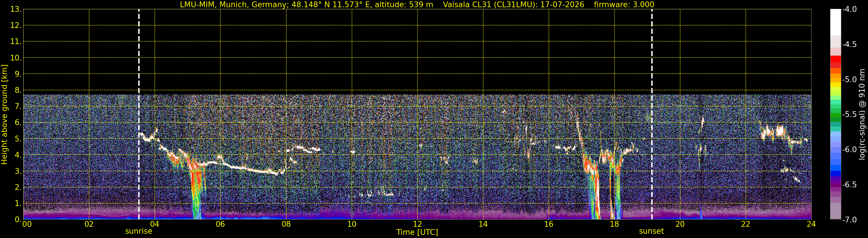Viewport: 868px width, 238px height.
Task: Click the 'Time [UTC]' axis label
Action: [417, 232]
